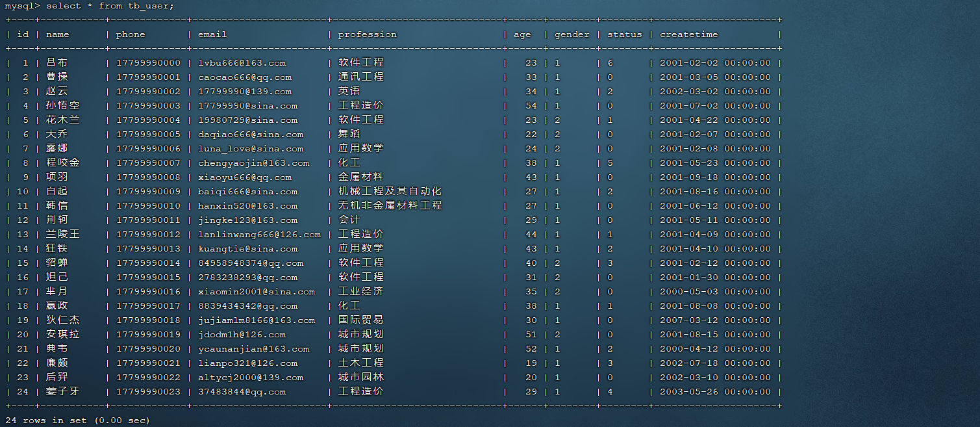
Task: Click the profession cell 舞蹈
Action: point(349,135)
